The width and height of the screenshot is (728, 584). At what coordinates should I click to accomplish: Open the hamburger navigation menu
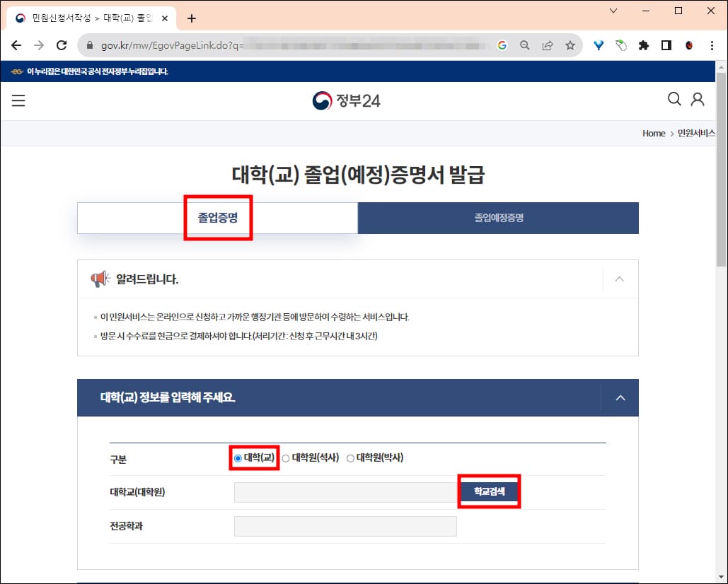[18, 100]
